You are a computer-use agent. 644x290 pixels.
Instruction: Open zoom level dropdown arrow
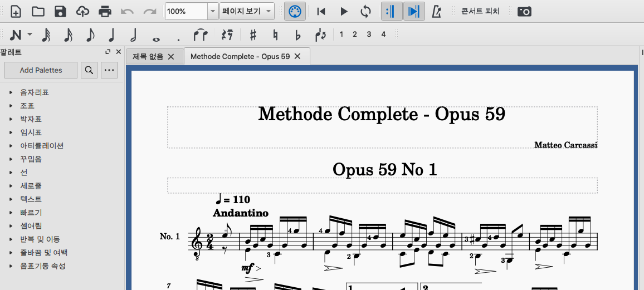[x=213, y=12]
